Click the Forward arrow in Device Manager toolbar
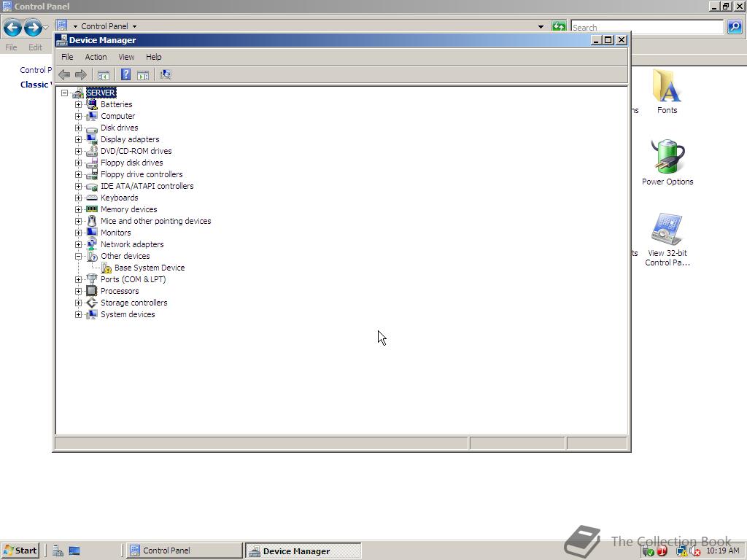The image size is (747, 560). tap(81, 74)
